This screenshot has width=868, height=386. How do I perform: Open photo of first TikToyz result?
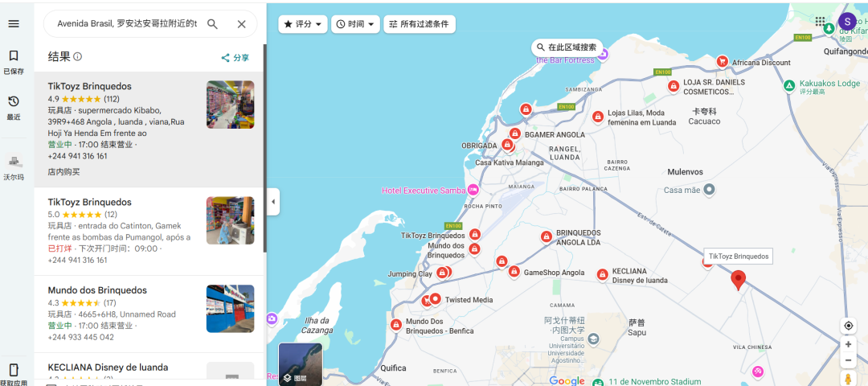[231, 105]
